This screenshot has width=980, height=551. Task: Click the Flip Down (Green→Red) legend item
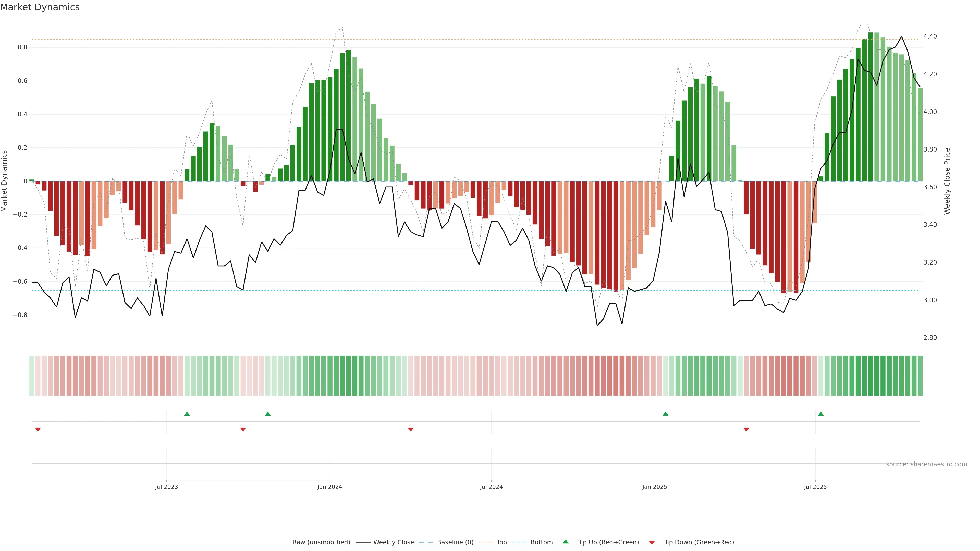click(697, 542)
